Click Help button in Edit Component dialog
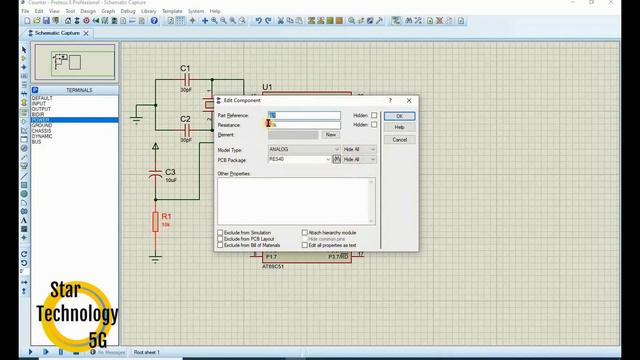Viewport: 640px width, 360px height. tap(400, 127)
